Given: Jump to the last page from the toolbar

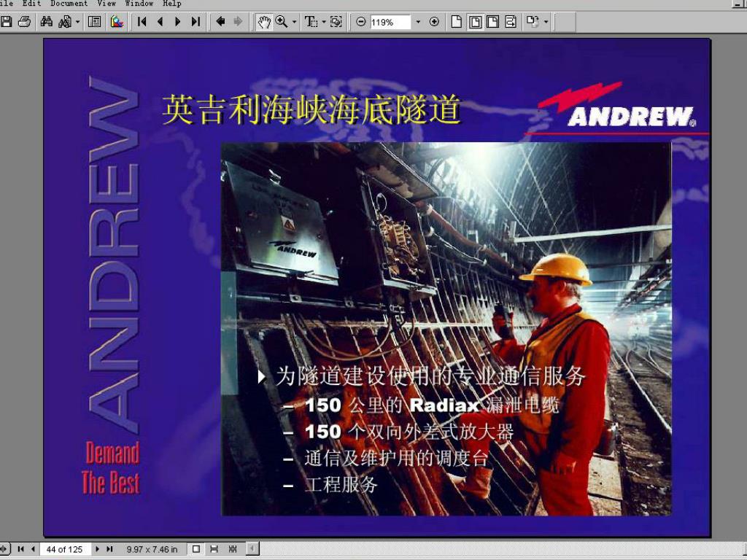Looking at the screenshot, I should pos(196,22).
